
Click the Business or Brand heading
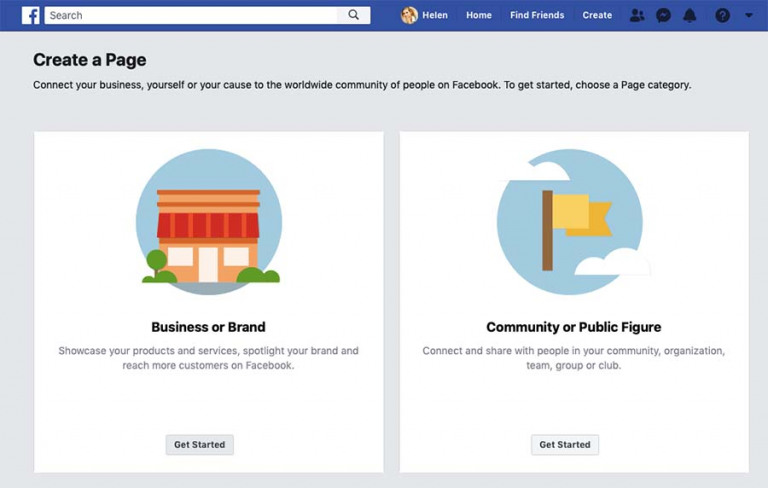point(208,327)
